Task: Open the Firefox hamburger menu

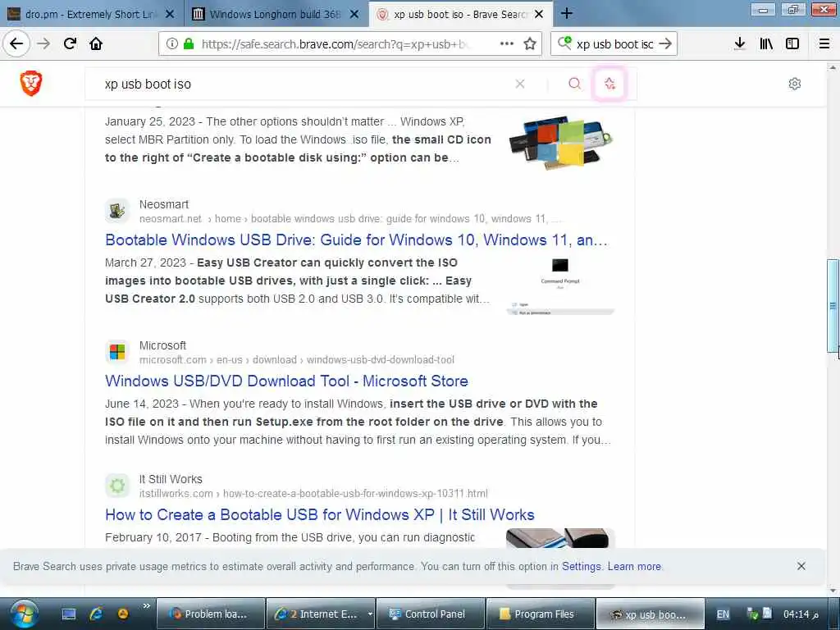Action: 824,44
